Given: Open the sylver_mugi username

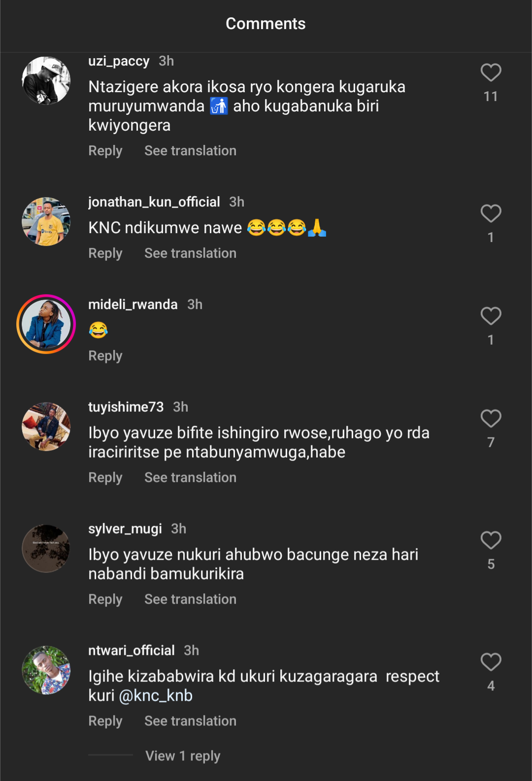Looking at the screenshot, I should click(x=125, y=529).
